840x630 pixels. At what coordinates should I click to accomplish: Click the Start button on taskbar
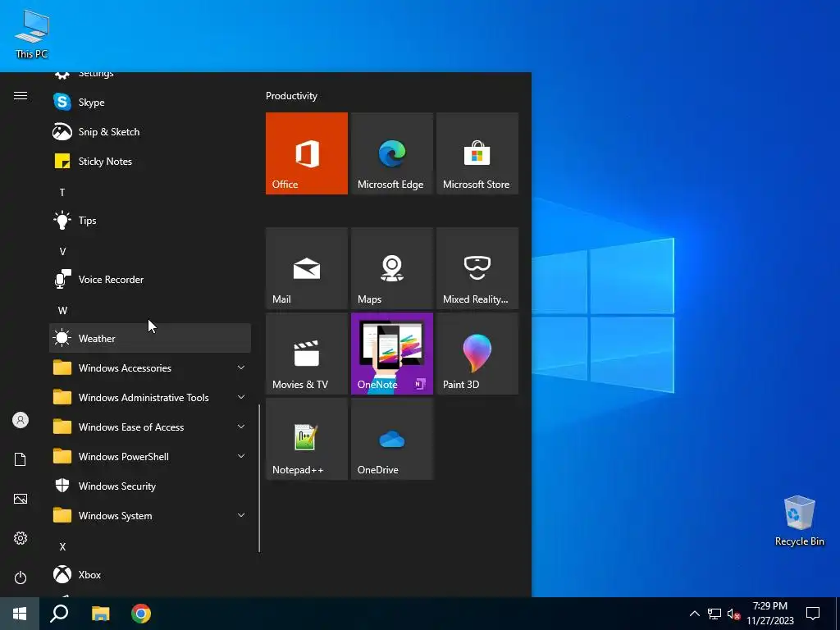point(20,614)
